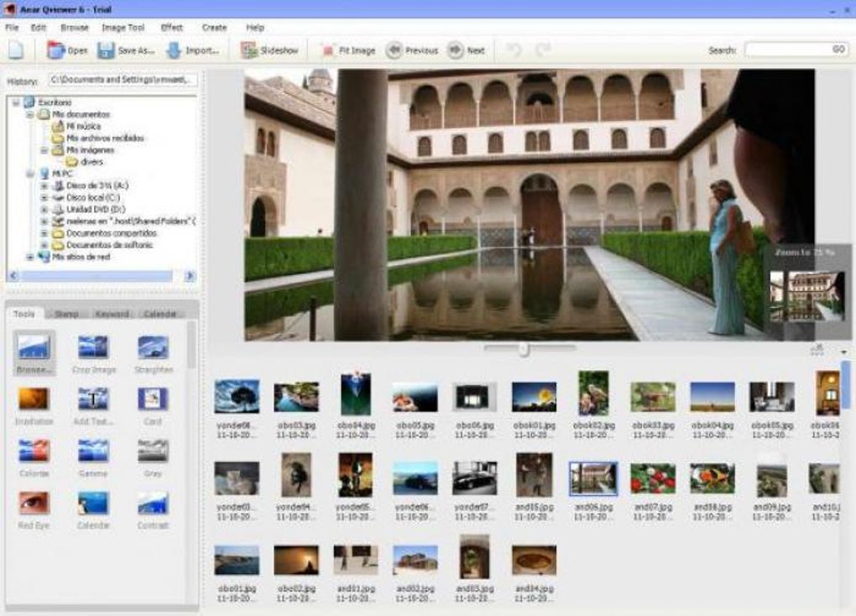Collapse the Escritorio tree node

[17, 102]
